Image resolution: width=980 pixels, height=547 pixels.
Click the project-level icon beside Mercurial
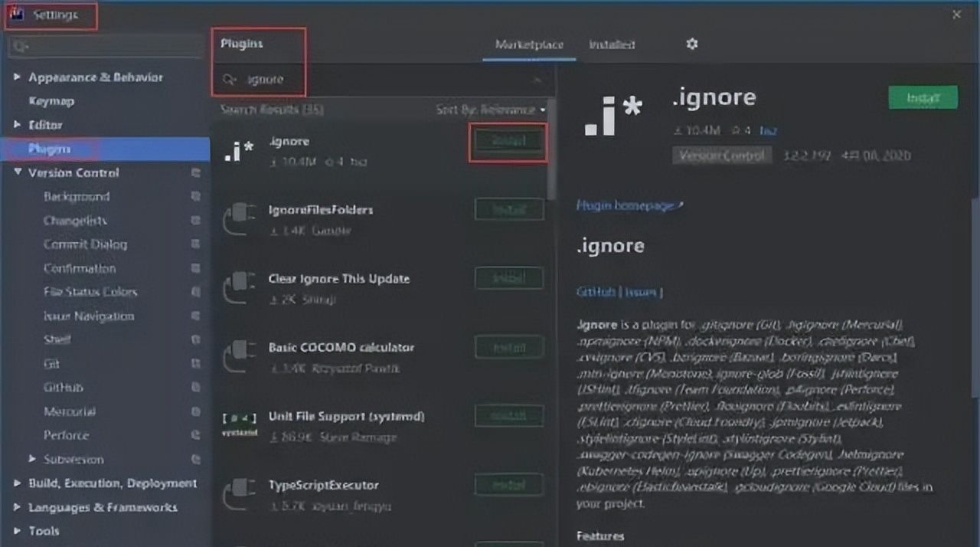pos(196,412)
